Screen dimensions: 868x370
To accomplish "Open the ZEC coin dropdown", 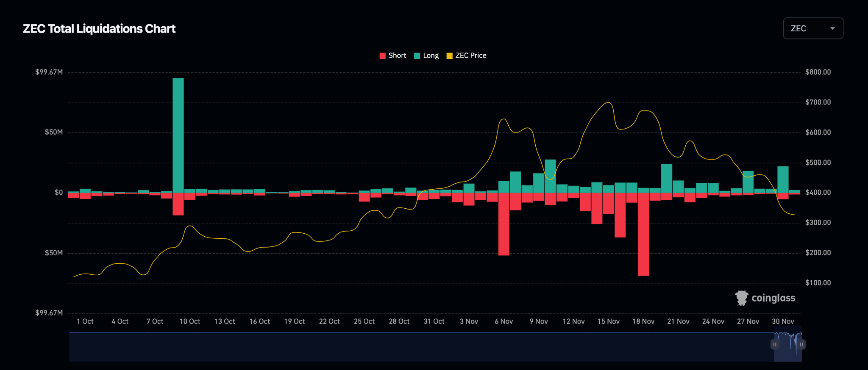I will (813, 28).
